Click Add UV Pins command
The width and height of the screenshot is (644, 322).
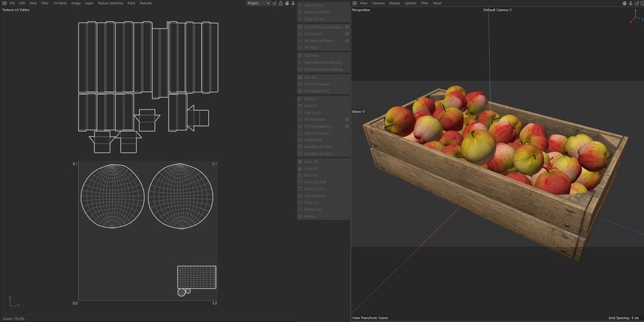click(x=324, y=5)
